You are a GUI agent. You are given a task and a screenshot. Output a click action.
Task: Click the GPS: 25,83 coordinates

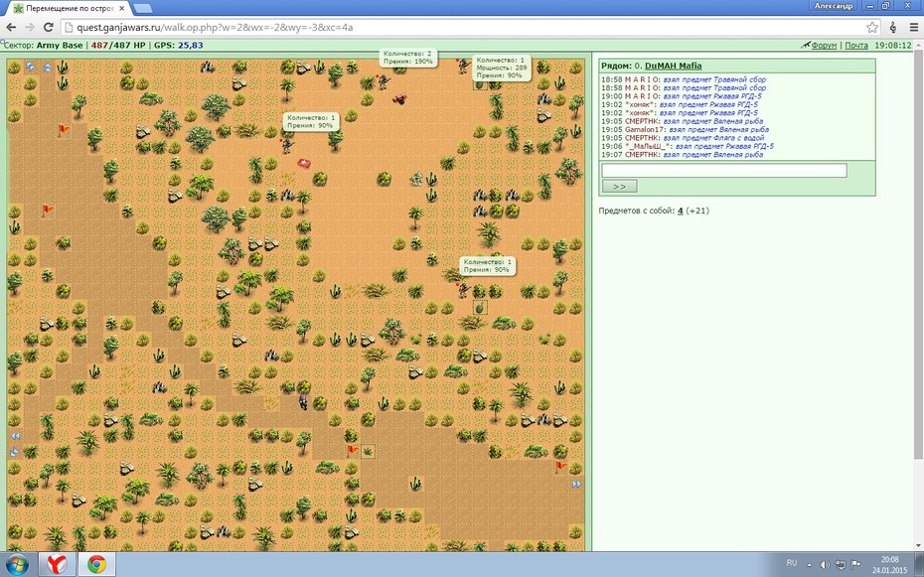(179, 46)
